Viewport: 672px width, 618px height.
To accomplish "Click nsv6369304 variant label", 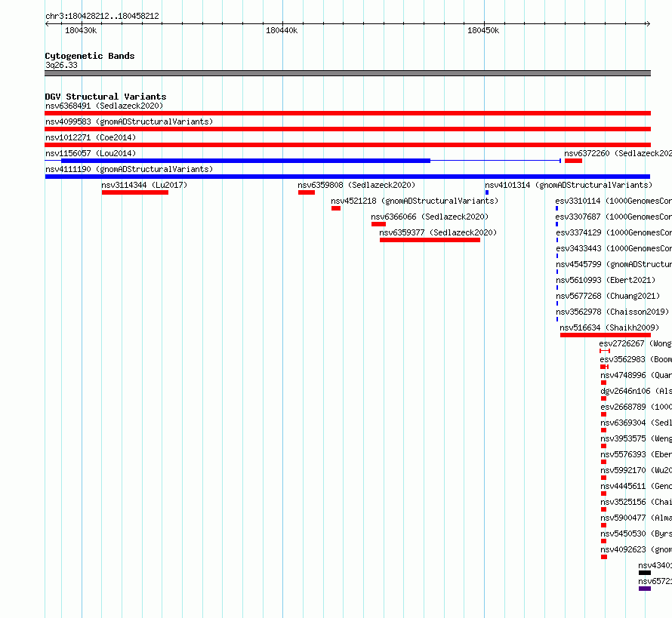I will tap(637, 423).
